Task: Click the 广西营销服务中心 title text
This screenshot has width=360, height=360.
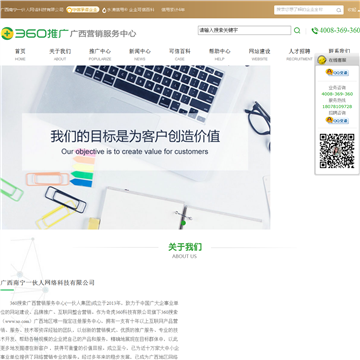Action: pos(103,34)
